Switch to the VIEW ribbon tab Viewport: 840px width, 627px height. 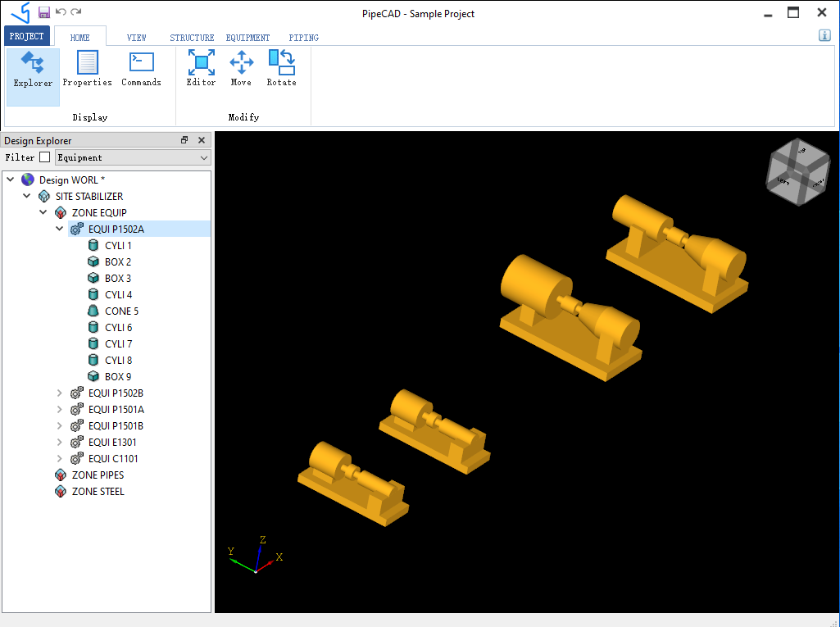137,38
